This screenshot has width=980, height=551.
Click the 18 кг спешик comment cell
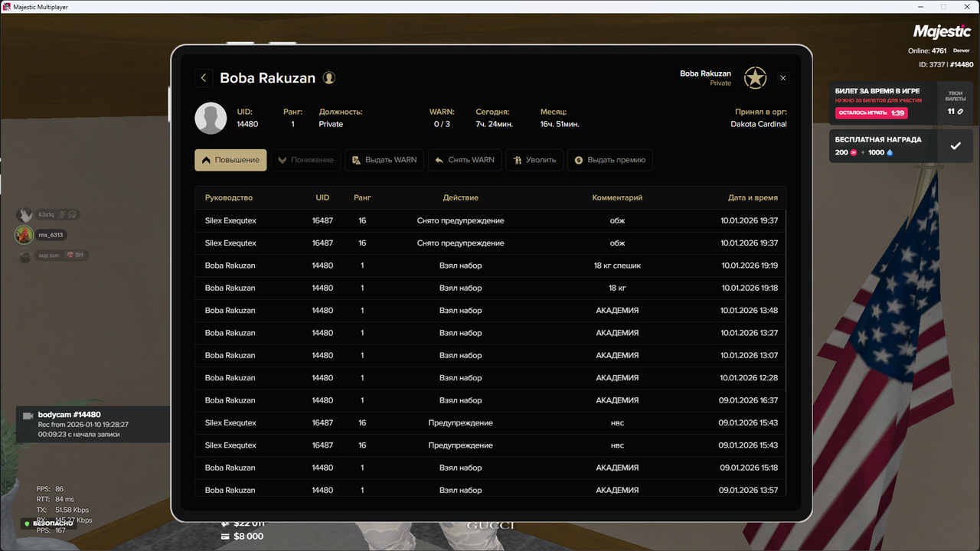tap(617, 266)
